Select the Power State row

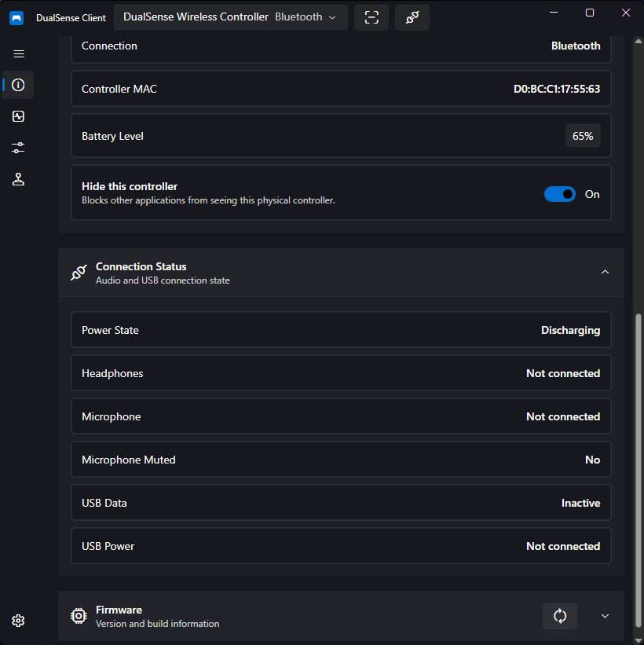tap(341, 330)
